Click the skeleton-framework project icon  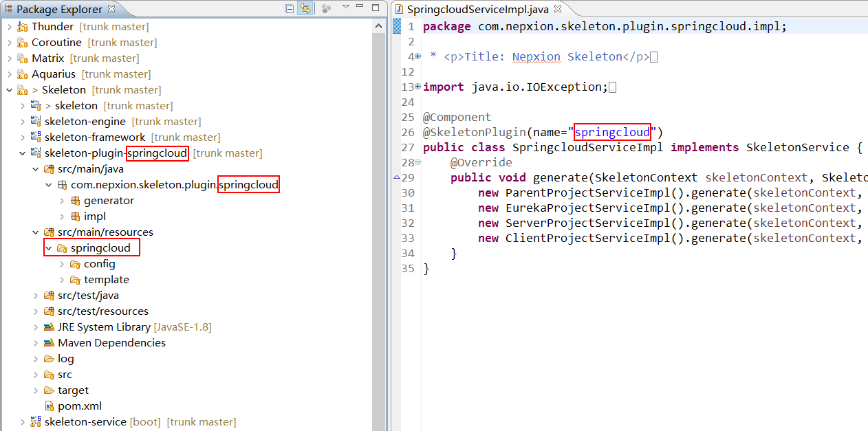point(36,137)
